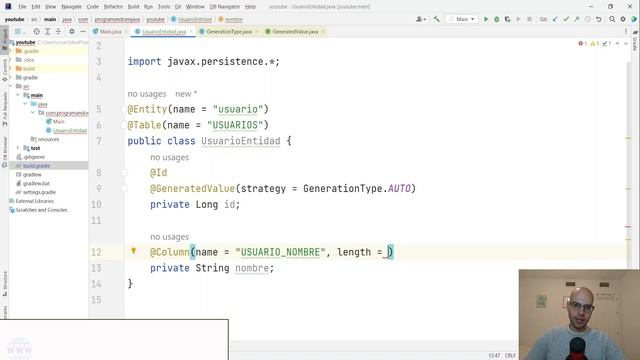
Task: Select UsuarioEntidad in project tree
Action: (x=70, y=131)
